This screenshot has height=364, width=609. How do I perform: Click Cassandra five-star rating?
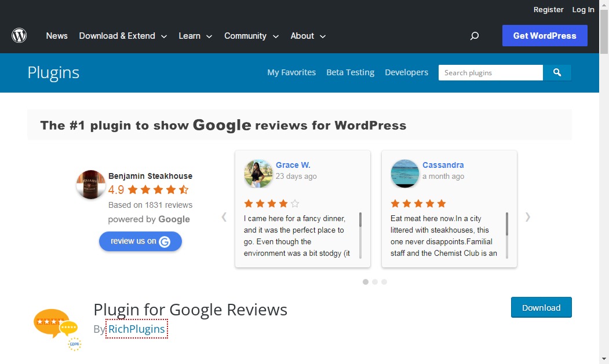(x=418, y=203)
